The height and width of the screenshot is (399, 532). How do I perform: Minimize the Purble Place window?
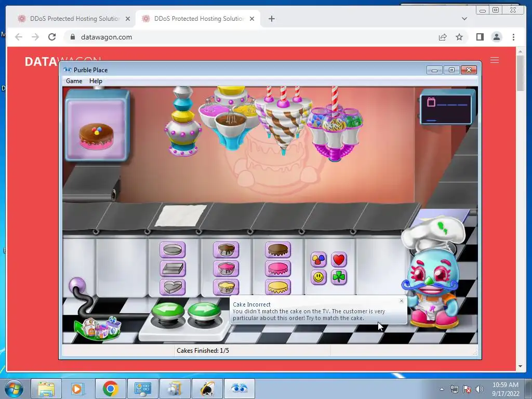click(434, 70)
